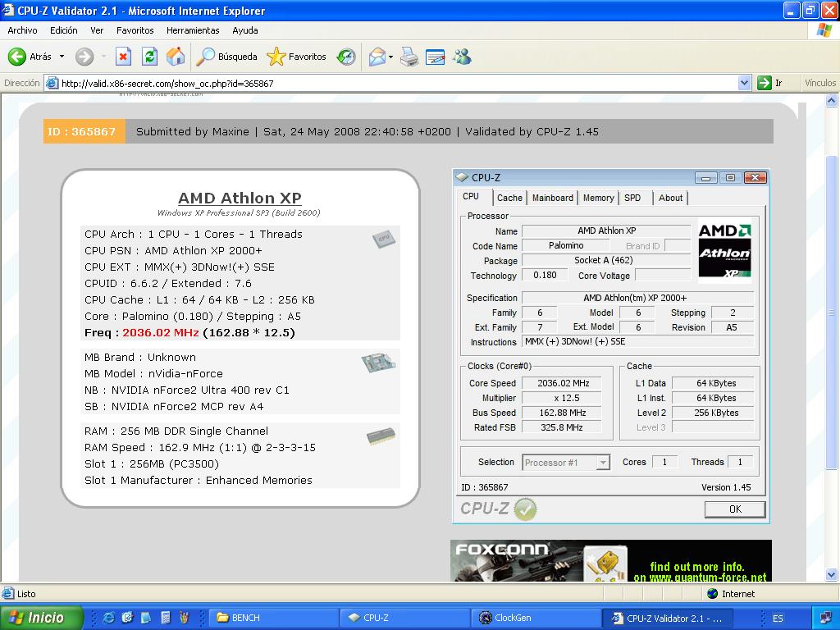Image resolution: width=840 pixels, height=630 pixels.
Task: Expand the address bar dropdown arrow
Action: pos(744,83)
